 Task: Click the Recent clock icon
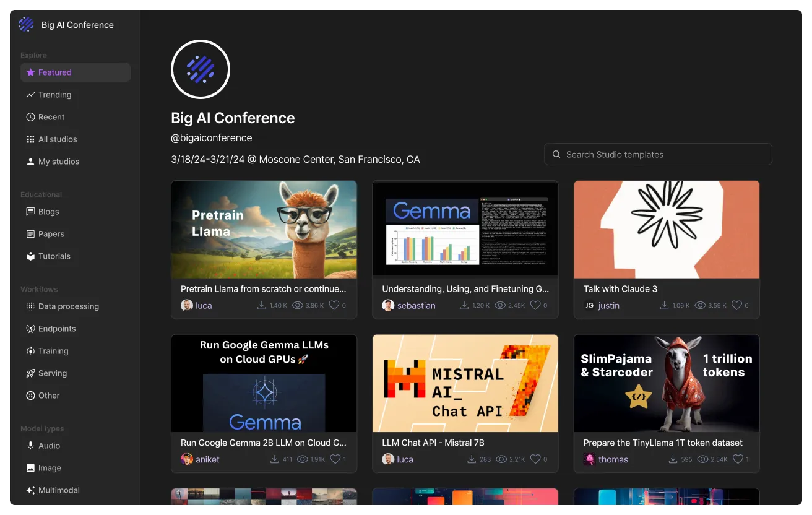(30, 117)
